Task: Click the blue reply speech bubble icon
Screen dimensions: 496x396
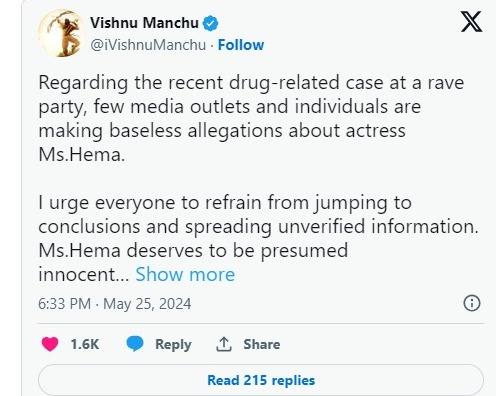Action: (135, 344)
